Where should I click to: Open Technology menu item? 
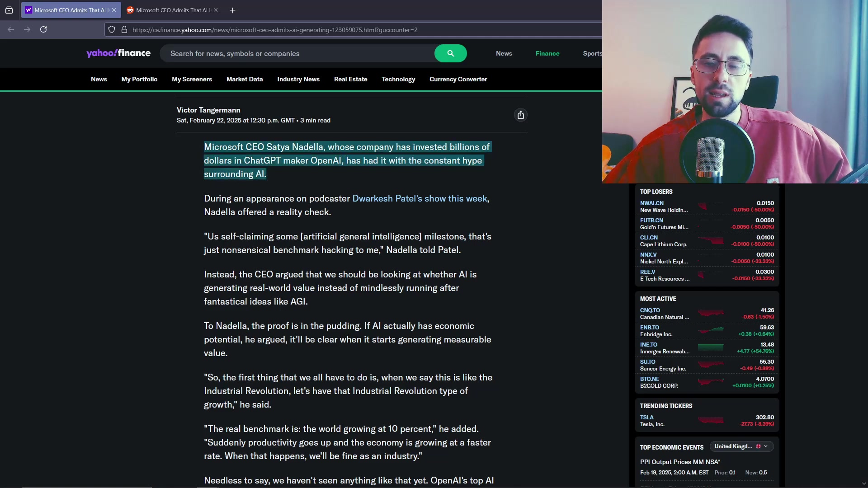click(x=398, y=79)
